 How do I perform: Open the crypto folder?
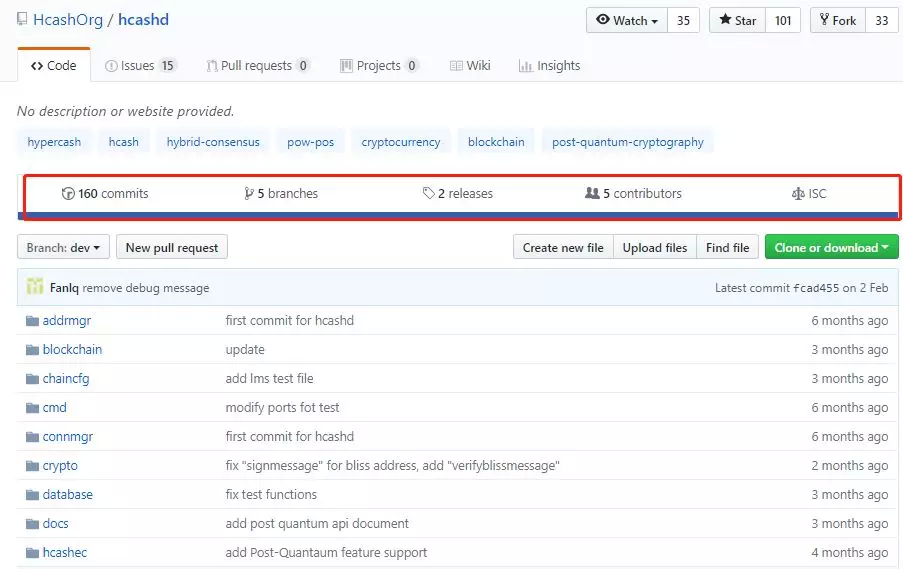[x=60, y=465]
